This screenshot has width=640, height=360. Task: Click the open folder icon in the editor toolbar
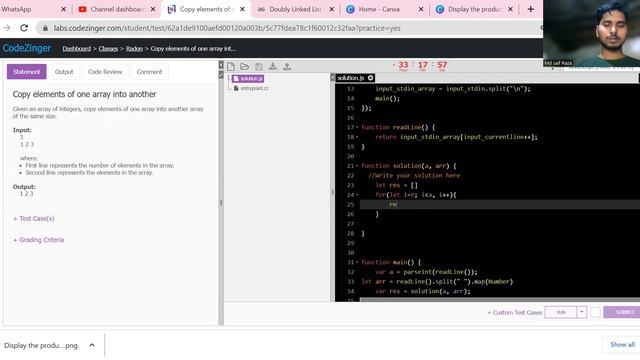coord(244,67)
